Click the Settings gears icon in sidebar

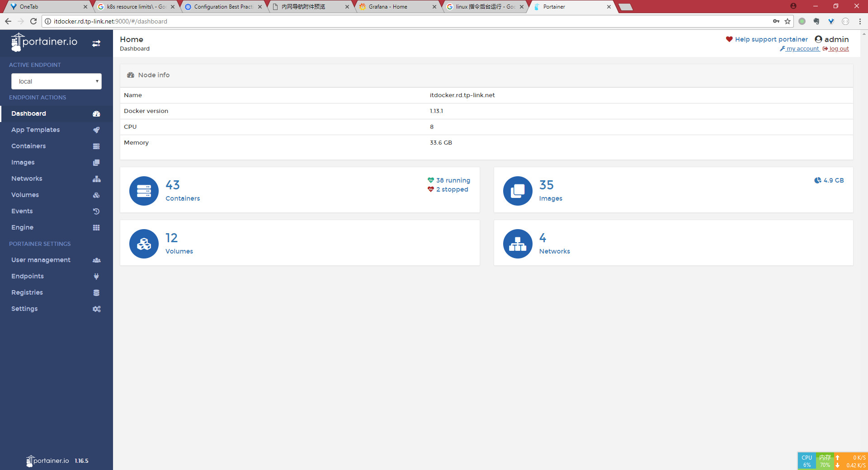[96, 309]
